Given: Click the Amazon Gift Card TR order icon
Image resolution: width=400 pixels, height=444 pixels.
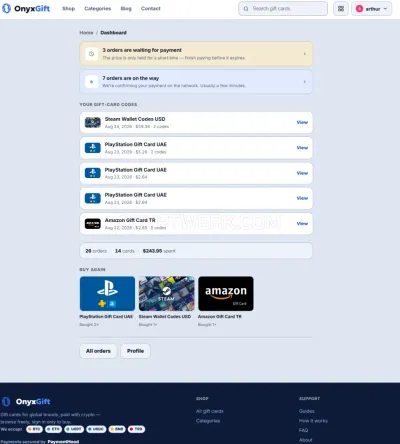Looking at the screenshot, I should [93, 224].
